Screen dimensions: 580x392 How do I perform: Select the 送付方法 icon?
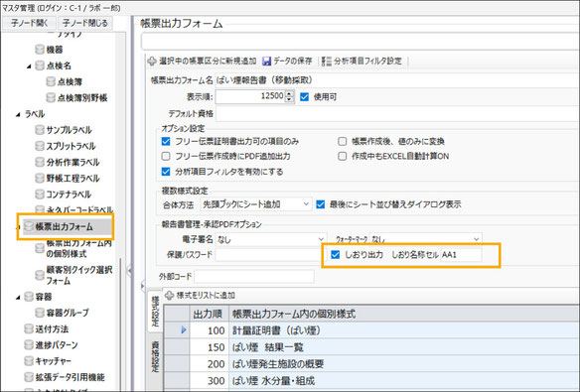pos(29,328)
